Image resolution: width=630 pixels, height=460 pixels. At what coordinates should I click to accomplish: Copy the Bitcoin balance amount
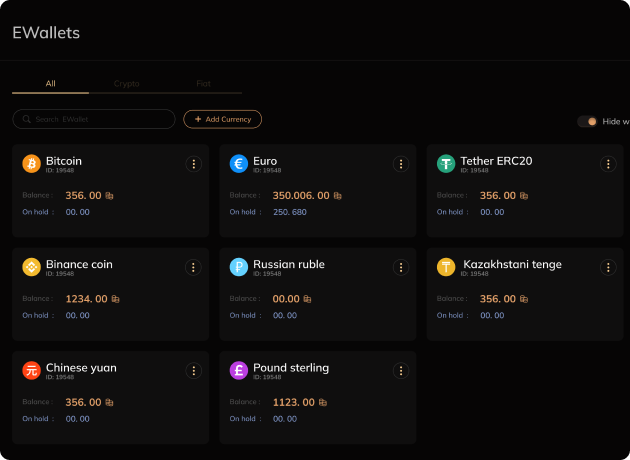(x=110, y=196)
